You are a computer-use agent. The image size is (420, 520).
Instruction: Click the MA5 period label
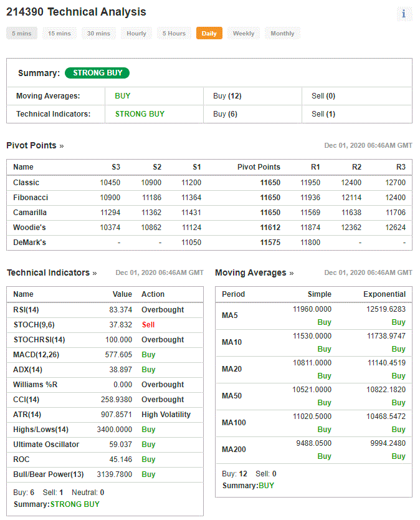coord(230,315)
